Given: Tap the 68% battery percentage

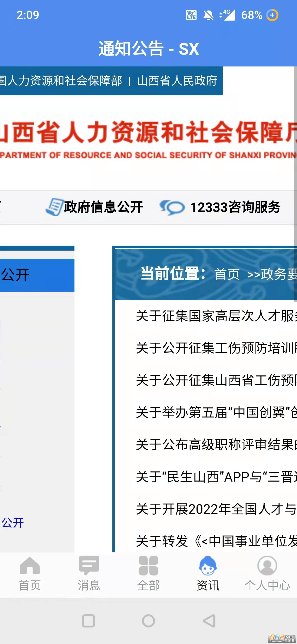Looking at the screenshot, I should point(252,15).
